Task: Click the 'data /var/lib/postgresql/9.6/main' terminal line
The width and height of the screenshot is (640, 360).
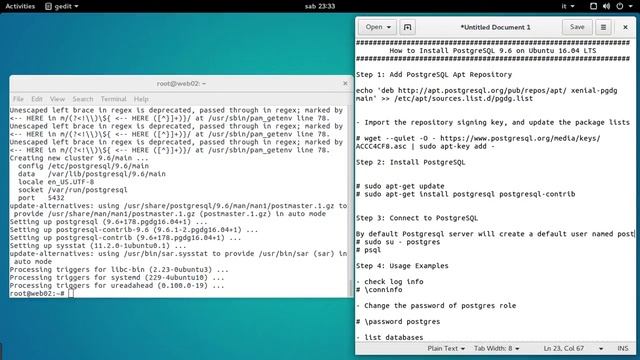Action: tap(92, 174)
